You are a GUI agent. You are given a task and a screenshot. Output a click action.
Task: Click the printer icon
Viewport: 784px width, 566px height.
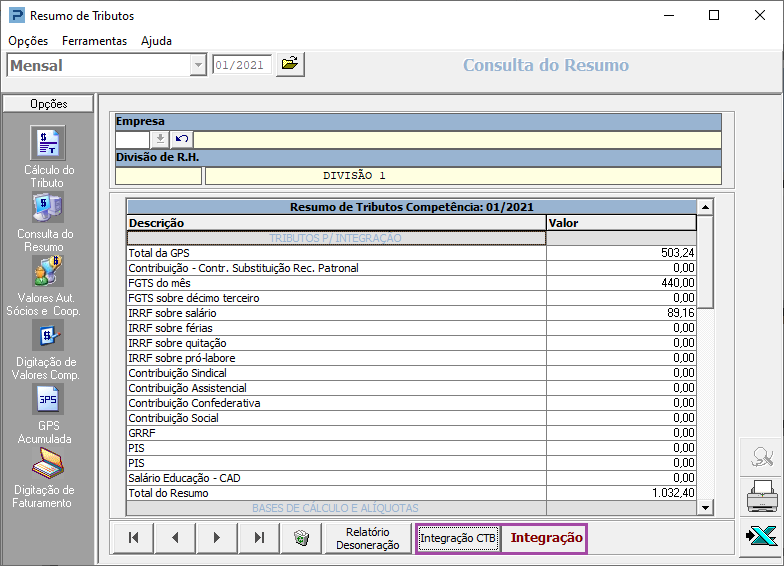click(x=762, y=496)
